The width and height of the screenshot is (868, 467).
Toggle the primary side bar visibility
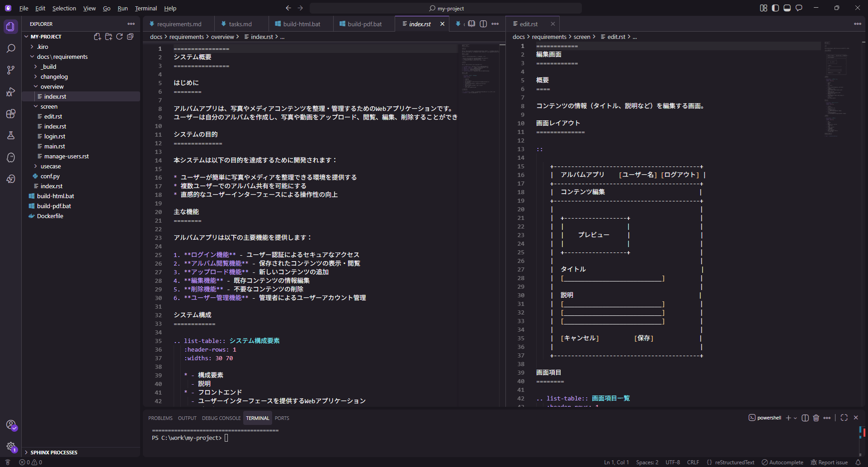click(775, 8)
